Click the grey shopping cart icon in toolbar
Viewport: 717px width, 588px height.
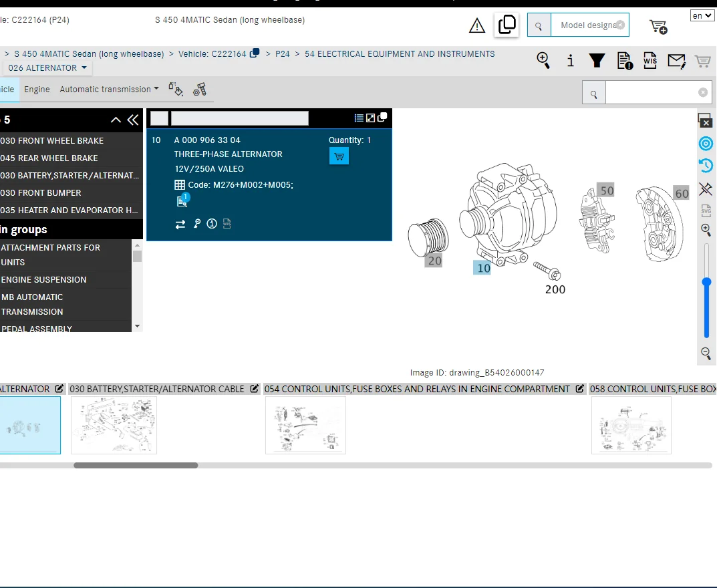[x=702, y=61]
